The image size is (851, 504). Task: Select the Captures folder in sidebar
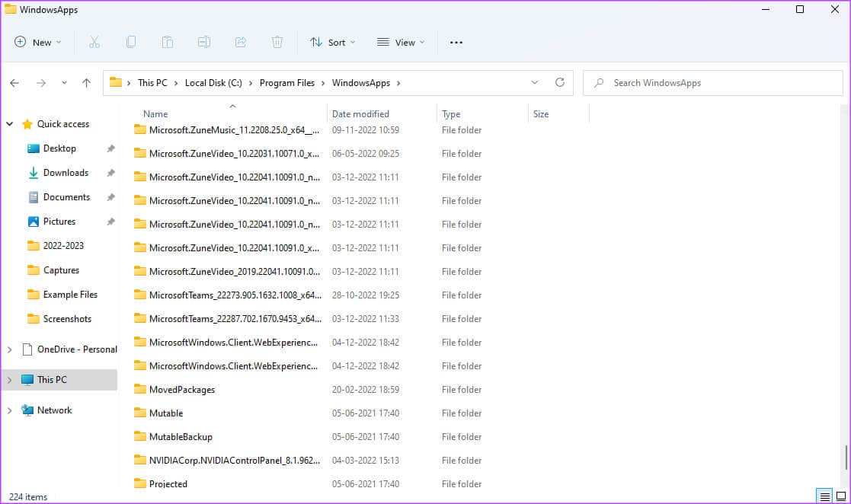[x=61, y=270]
